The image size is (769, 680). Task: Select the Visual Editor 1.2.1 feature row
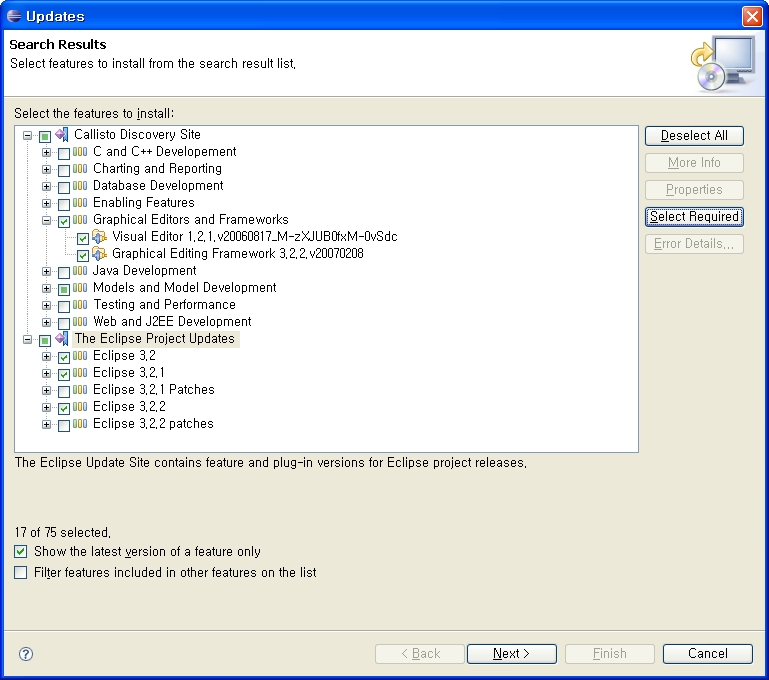(x=255, y=237)
